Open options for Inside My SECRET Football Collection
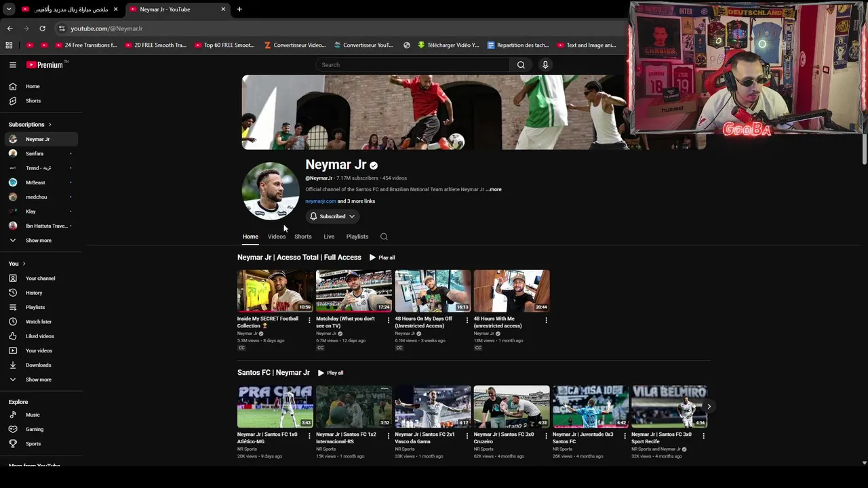The height and width of the screenshot is (488, 868). point(309,320)
